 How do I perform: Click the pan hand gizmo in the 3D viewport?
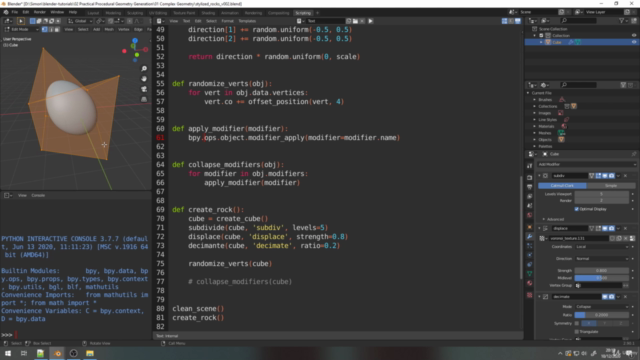click(144, 79)
